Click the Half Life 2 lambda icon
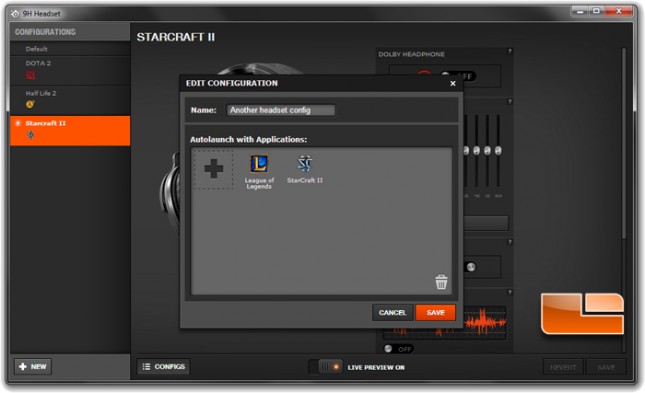 [x=30, y=105]
